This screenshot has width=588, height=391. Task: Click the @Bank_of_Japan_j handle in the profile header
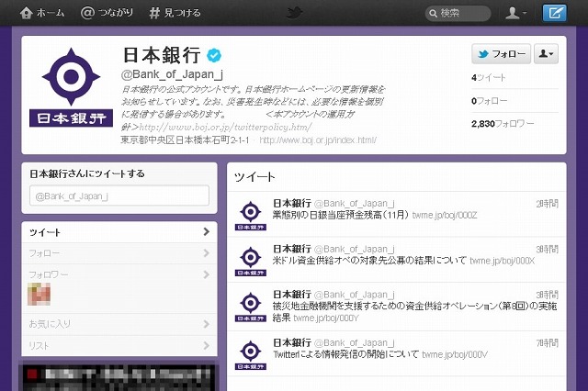pyautogui.click(x=172, y=74)
